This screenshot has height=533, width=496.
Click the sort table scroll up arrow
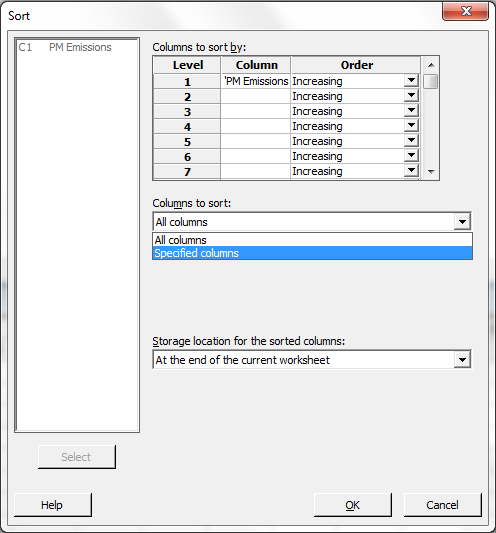coord(431,65)
